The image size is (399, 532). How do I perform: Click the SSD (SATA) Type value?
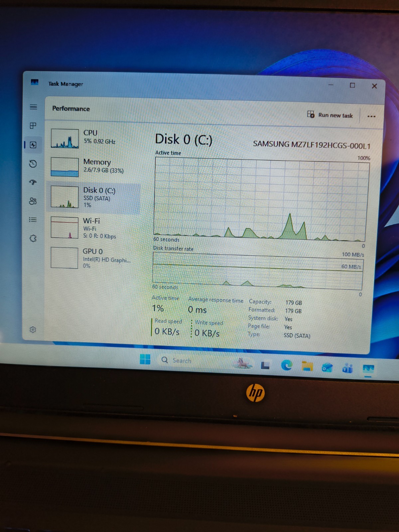(297, 335)
